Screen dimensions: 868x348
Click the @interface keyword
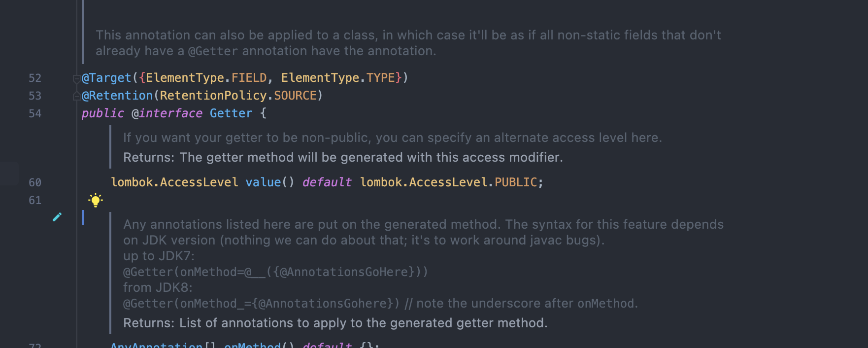click(167, 113)
